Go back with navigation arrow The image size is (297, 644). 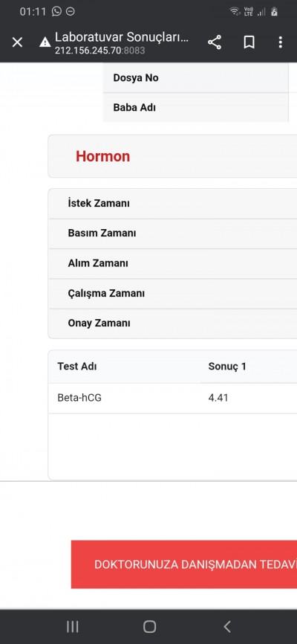click(227, 626)
